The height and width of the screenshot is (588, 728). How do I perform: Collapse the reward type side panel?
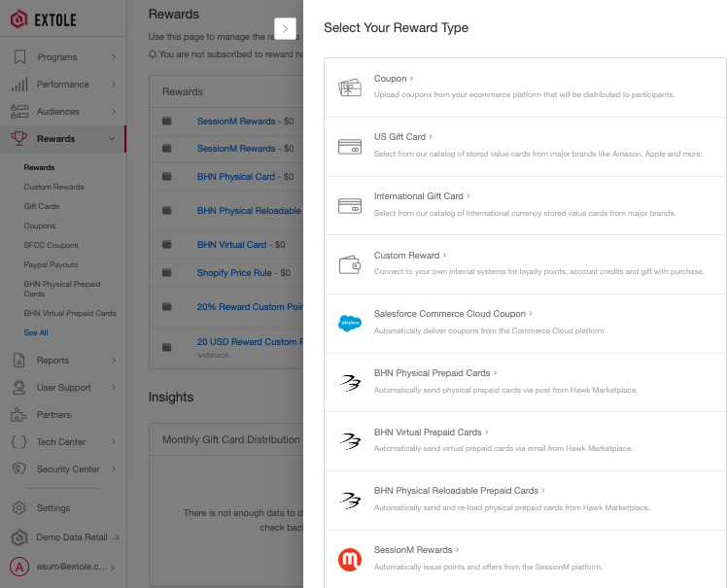(285, 29)
